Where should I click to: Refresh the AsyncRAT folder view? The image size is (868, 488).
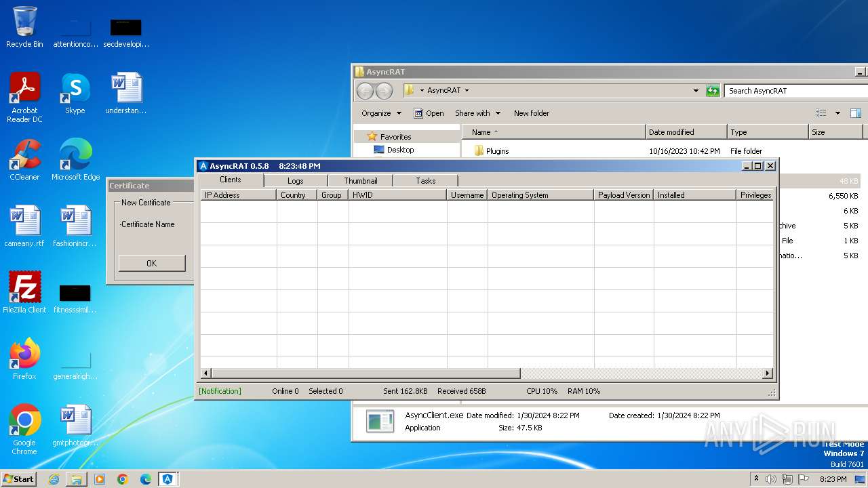[x=712, y=91]
